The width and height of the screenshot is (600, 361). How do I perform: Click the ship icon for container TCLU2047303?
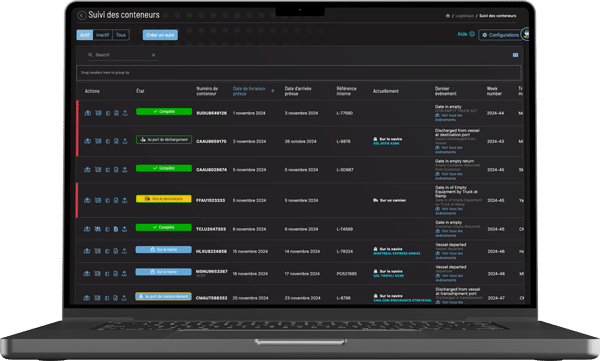point(87,229)
